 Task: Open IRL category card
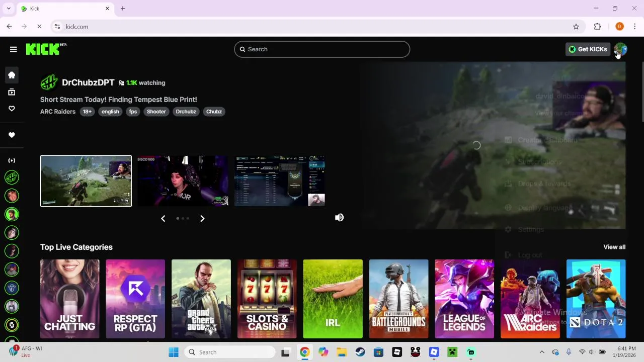coord(333,299)
